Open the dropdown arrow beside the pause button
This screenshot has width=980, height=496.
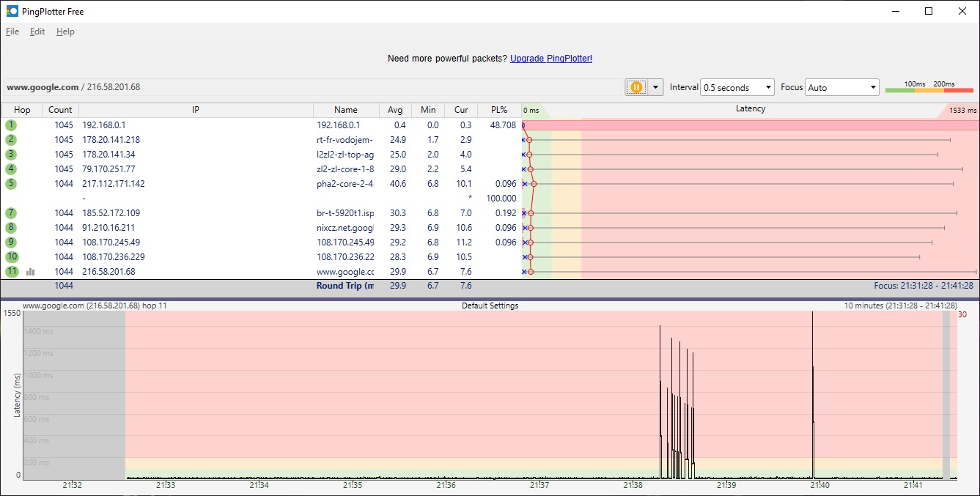pos(655,87)
